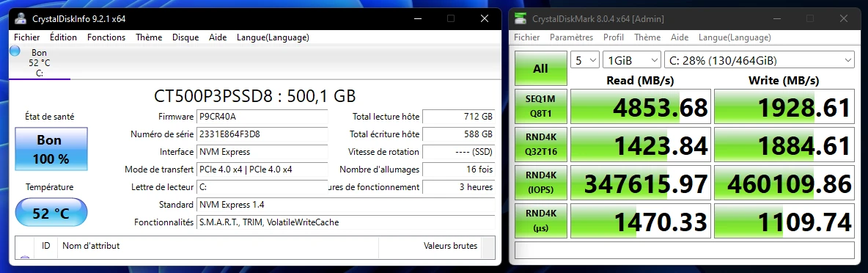Click the total host reads value 712 GB

point(458,117)
